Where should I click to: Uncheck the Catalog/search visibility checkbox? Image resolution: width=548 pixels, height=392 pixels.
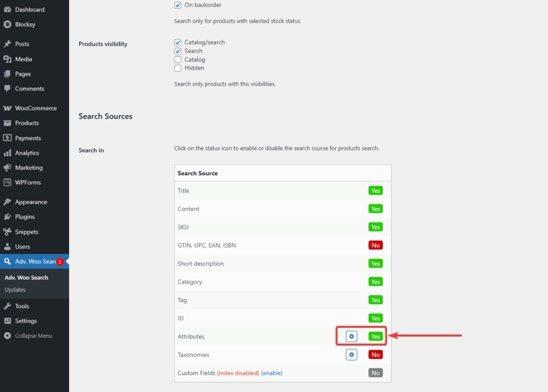pos(177,42)
